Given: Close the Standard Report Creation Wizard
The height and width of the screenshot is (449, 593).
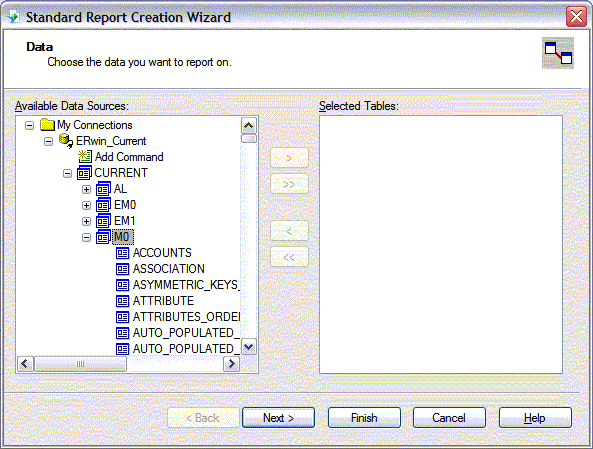Looking at the screenshot, I should pos(576,17).
